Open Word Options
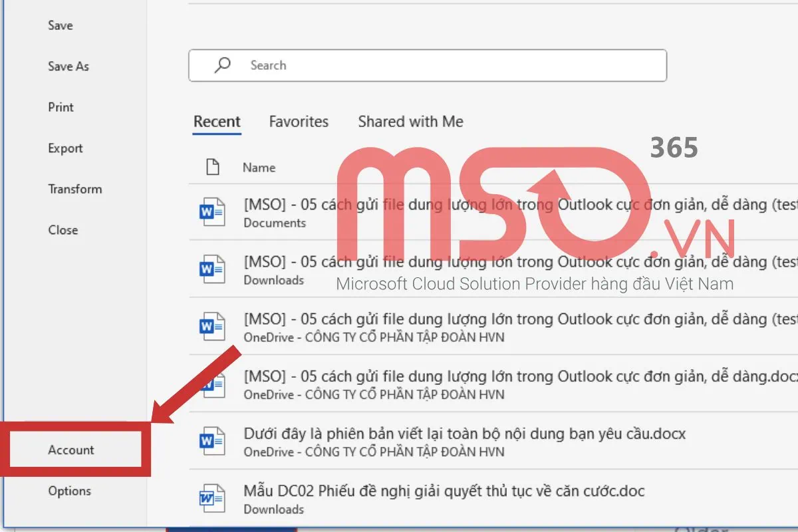The image size is (798, 532). pos(69,491)
